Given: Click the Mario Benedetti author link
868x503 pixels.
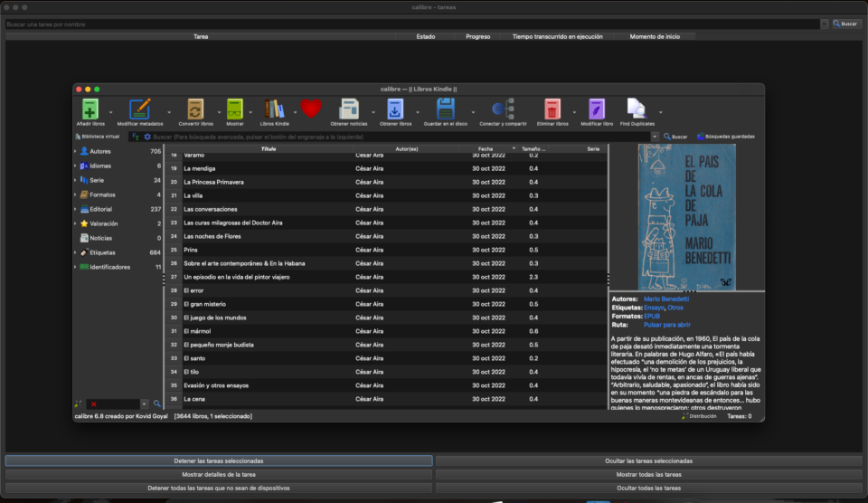Looking at the screenshot, I should [666, 299].
